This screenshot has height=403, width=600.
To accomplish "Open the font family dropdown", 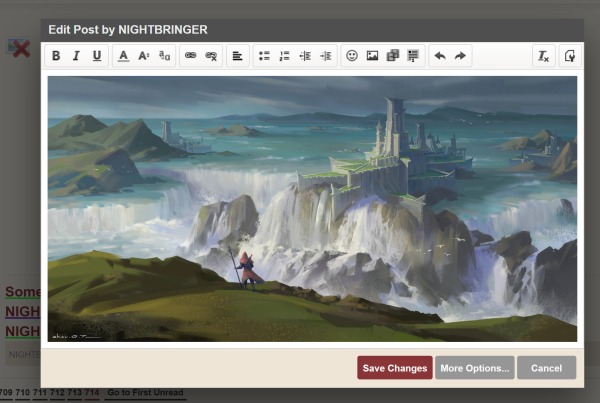I will click(x=164, y=56).
